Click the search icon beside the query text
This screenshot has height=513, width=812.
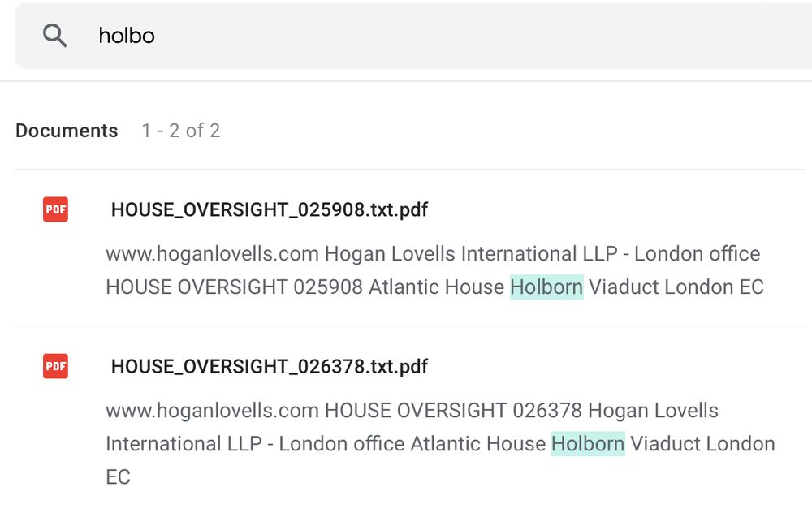[54, 36]
